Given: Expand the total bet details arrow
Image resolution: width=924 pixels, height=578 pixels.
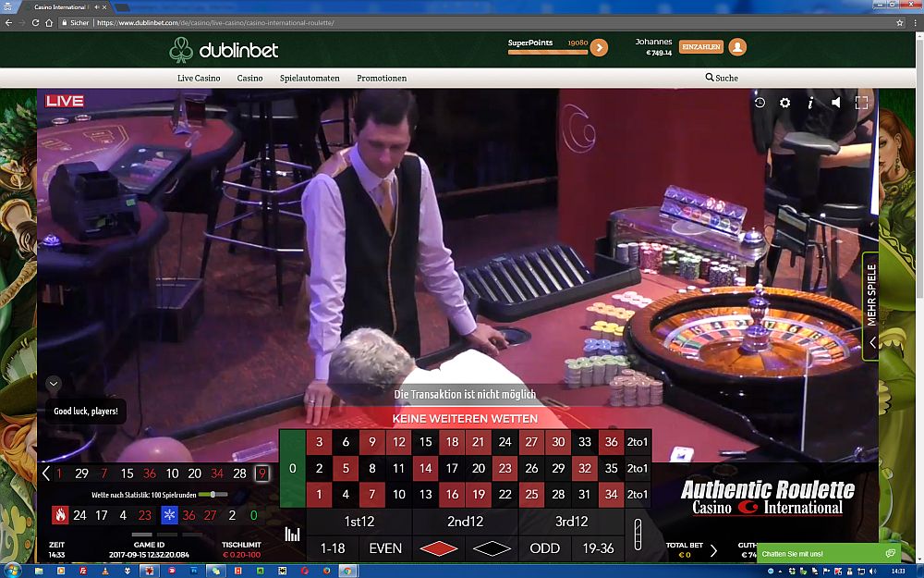Looking at the screenshot, I should click(x=712, y=550).
